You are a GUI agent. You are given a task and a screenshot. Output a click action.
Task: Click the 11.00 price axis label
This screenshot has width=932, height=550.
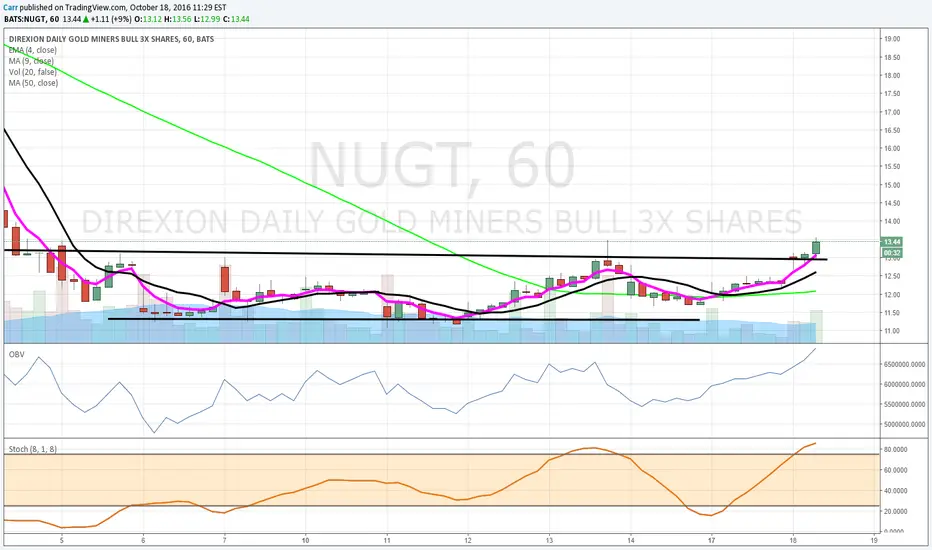[892, 331]
